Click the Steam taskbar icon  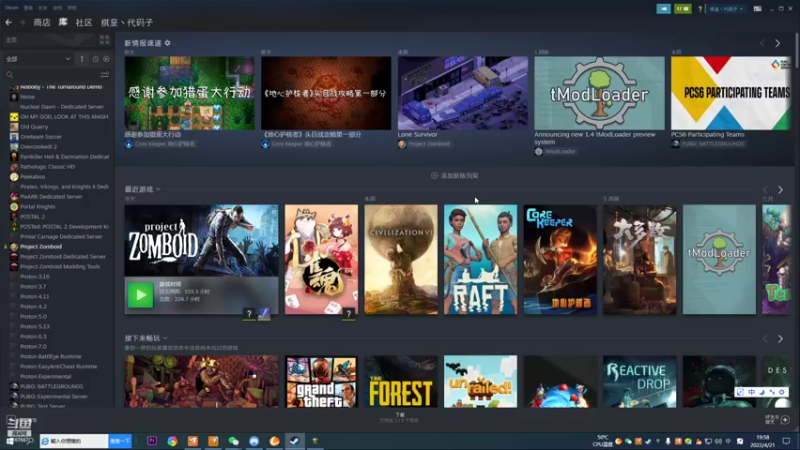pos(294,441)
